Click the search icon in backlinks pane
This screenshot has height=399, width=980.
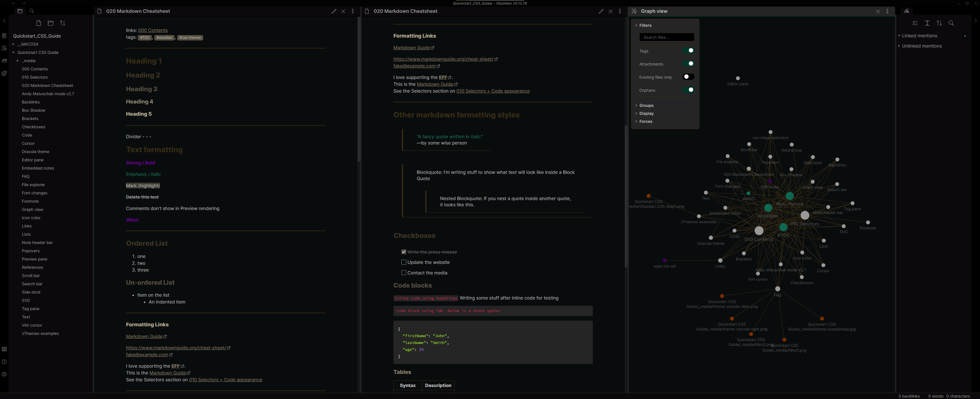[951, 23]
